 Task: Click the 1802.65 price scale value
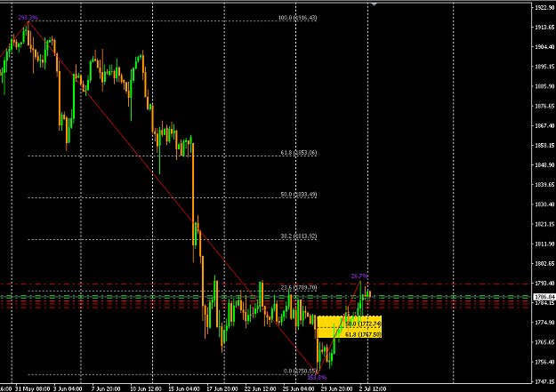544,263
